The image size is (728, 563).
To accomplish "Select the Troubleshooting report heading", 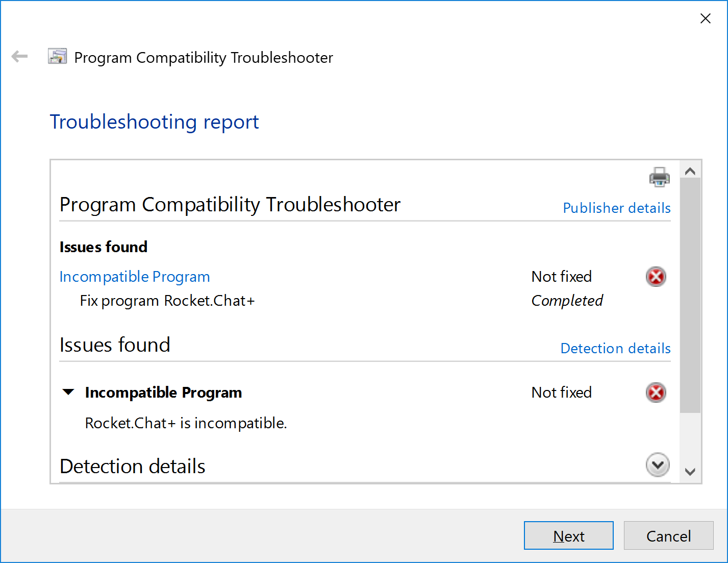I will coord(154,121).
